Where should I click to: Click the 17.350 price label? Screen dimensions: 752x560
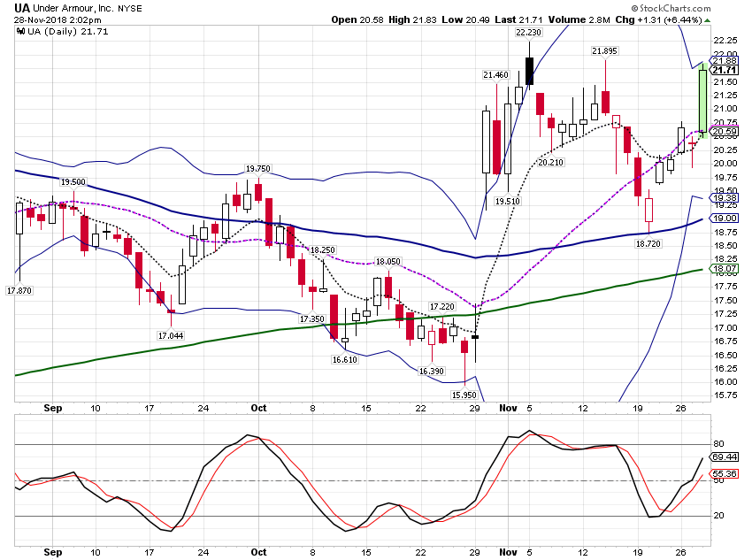pos(312,318)
